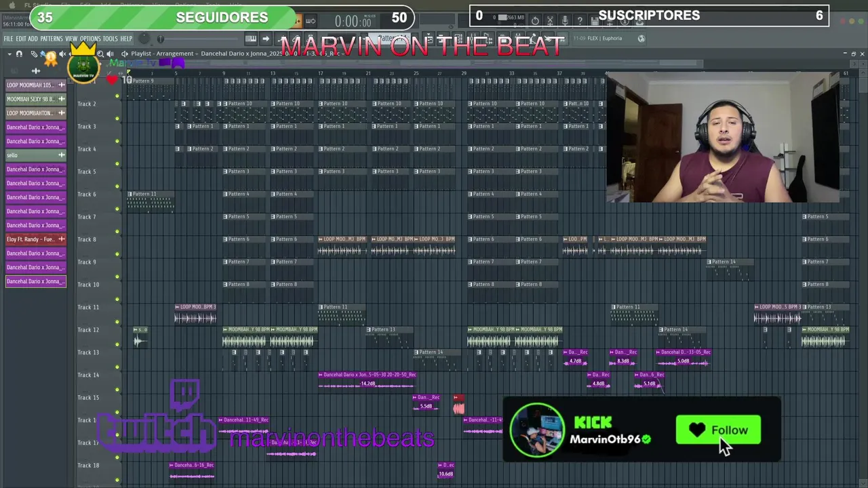Viewport: 868px width, 488px height.
Task: Click the green Kick Follow button
Action: 718,430
